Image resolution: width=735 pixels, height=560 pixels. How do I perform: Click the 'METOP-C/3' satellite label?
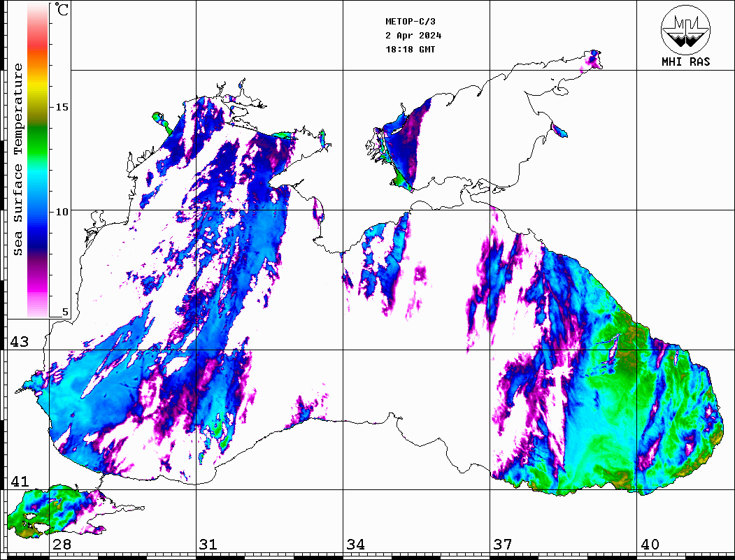pyautogui.click(x=410, y=22)
